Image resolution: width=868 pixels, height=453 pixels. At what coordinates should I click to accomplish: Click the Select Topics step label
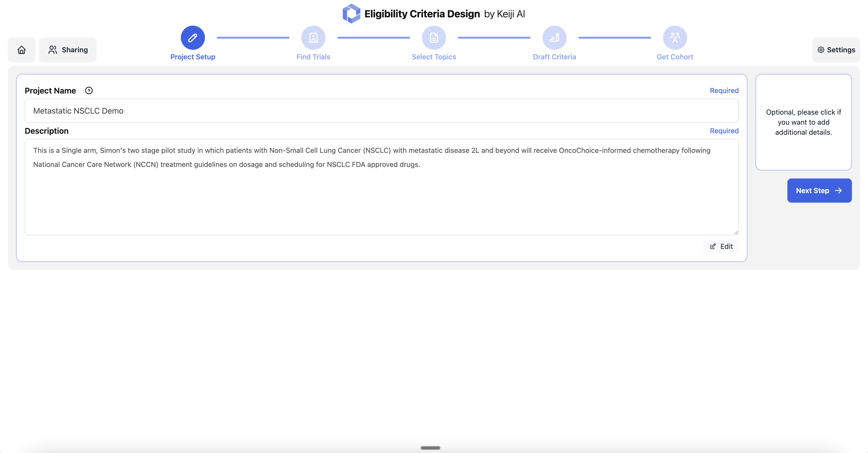pyautogui.click(x=434, y=57)
